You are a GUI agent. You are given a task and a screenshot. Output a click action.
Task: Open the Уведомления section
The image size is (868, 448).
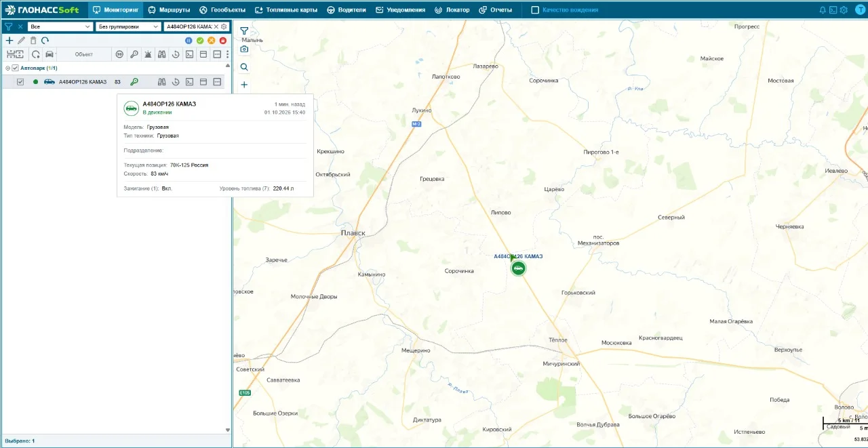pos(401,10)
